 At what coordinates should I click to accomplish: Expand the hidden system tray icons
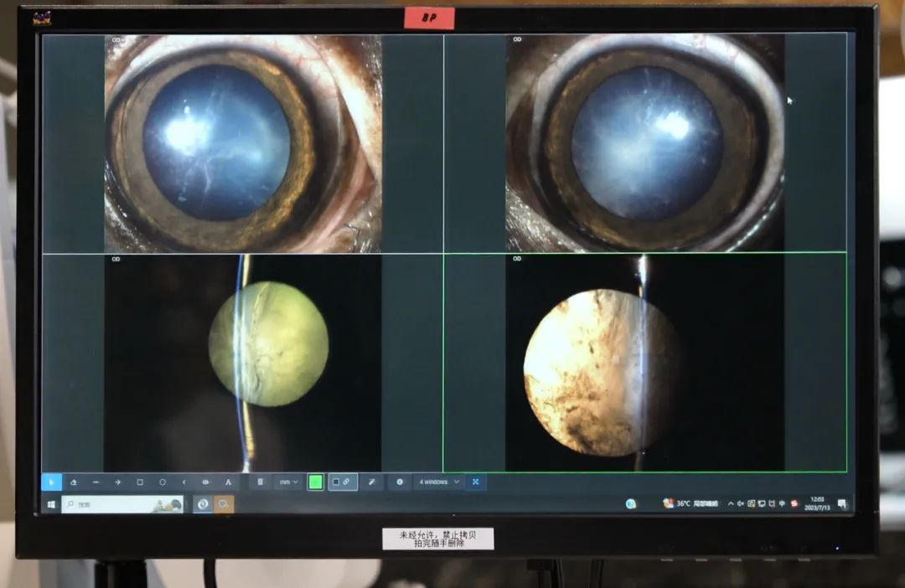point(731,503)
